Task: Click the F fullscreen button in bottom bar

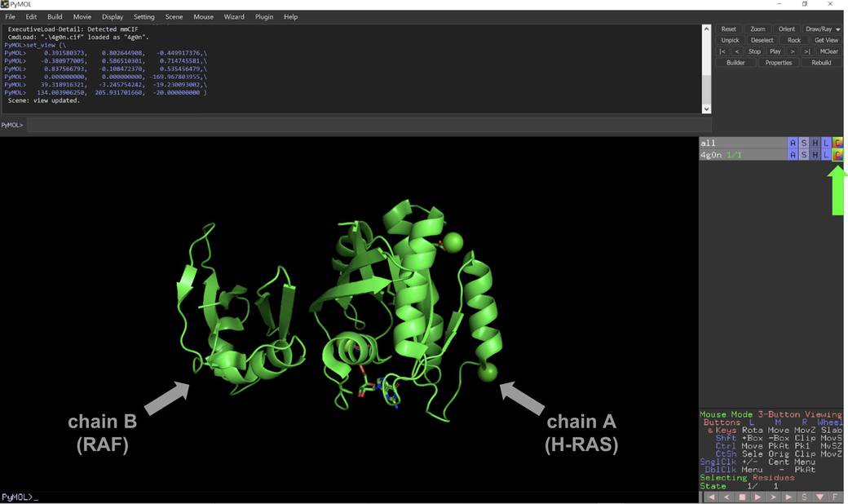Action: 835,497
